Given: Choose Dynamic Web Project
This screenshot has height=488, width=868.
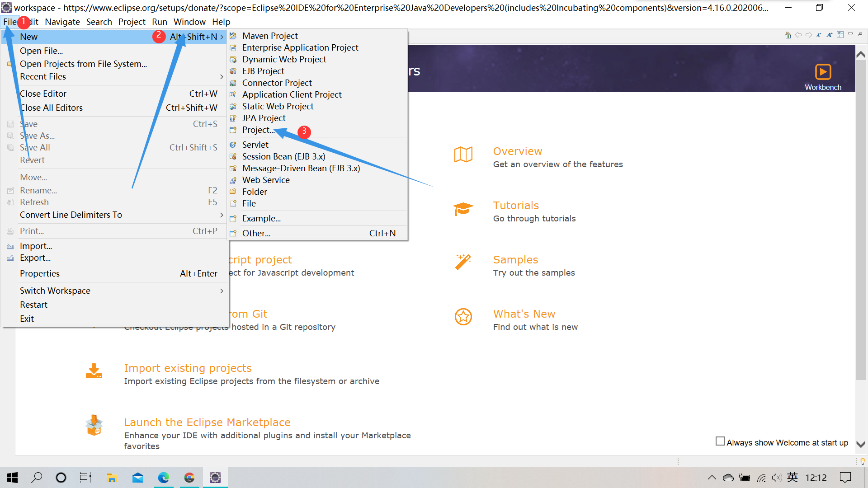Looking at the screenshot, I should [284, 59].
